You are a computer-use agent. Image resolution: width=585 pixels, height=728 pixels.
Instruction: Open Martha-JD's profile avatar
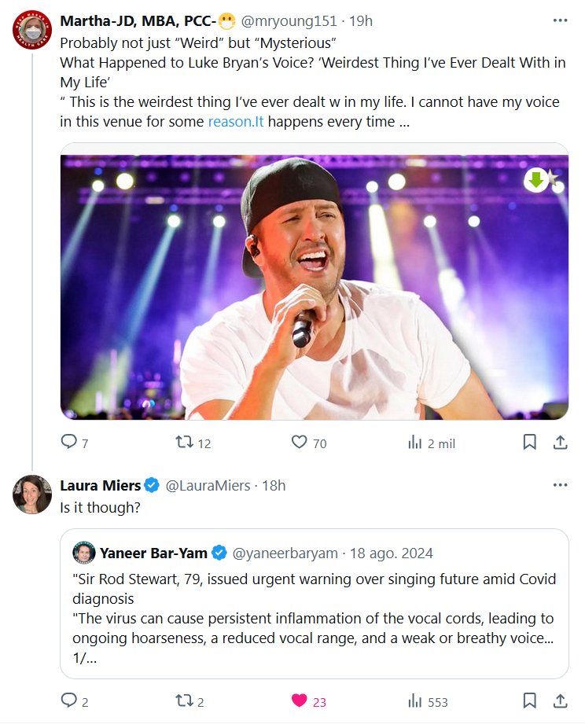click(32, 31)
